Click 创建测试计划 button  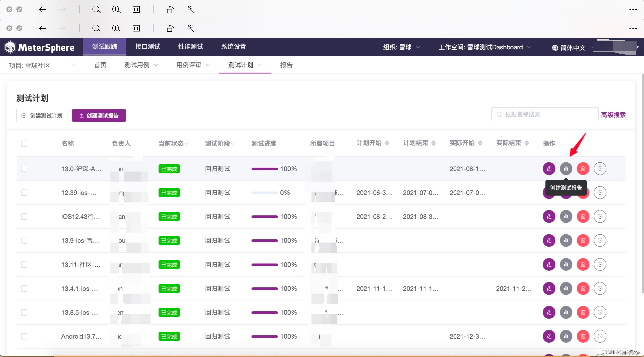[42, 116]
